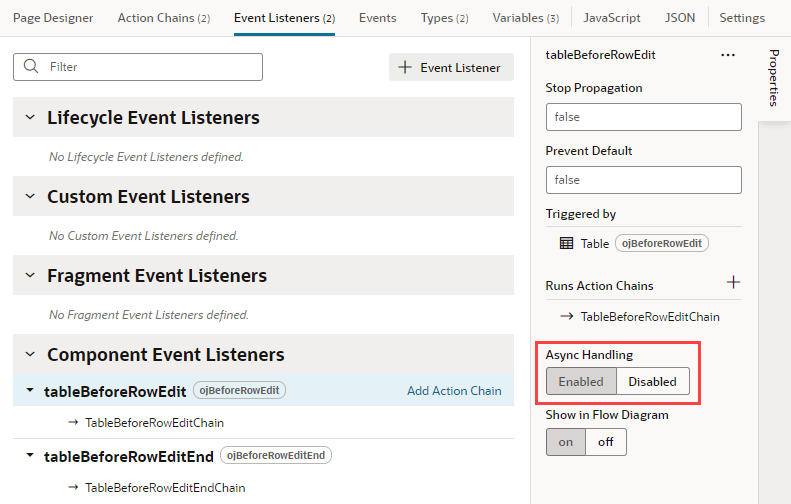This screenshot has width=791, height=504.
Task: Turn Show in Flow Diagram on
Action: coord(566,442)
